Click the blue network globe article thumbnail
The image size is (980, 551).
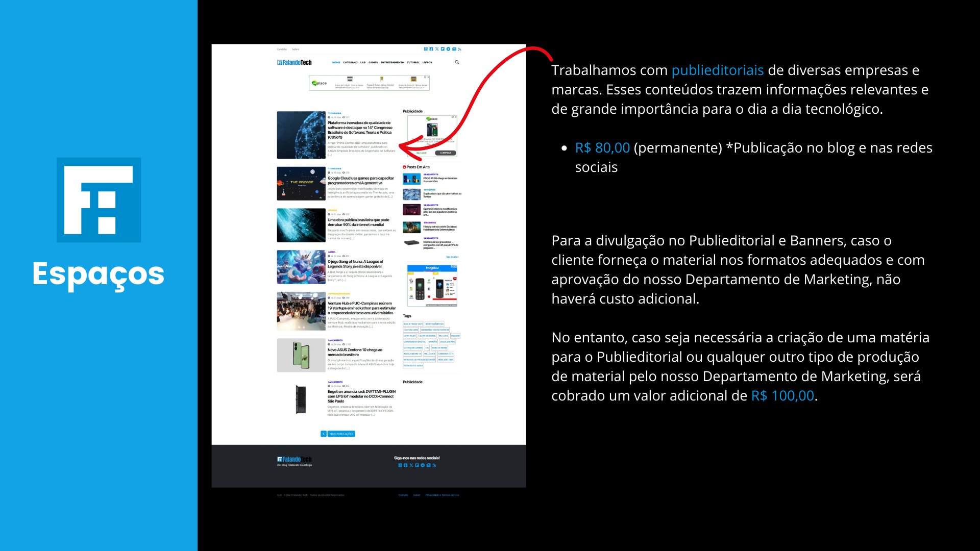coord(301,135)
